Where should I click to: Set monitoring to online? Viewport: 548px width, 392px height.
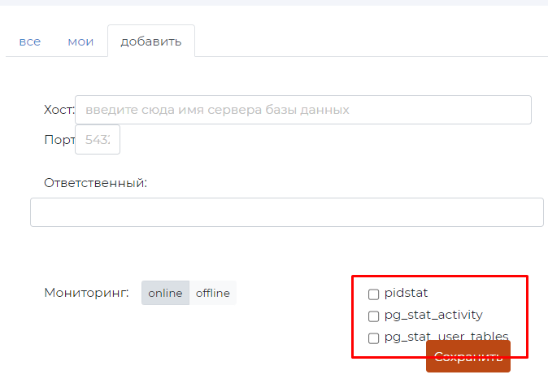[x=165, y=293]
